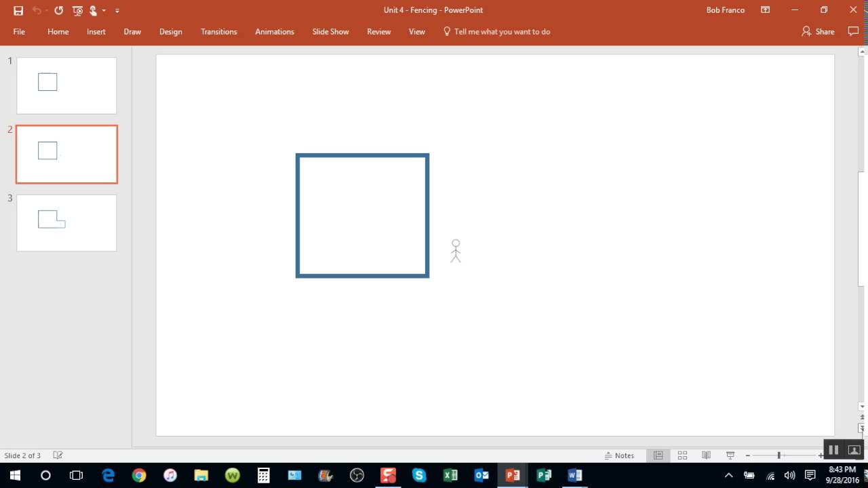Go to previous slide double-arrow button
868x488 pixels.
(x=863, y=418)
